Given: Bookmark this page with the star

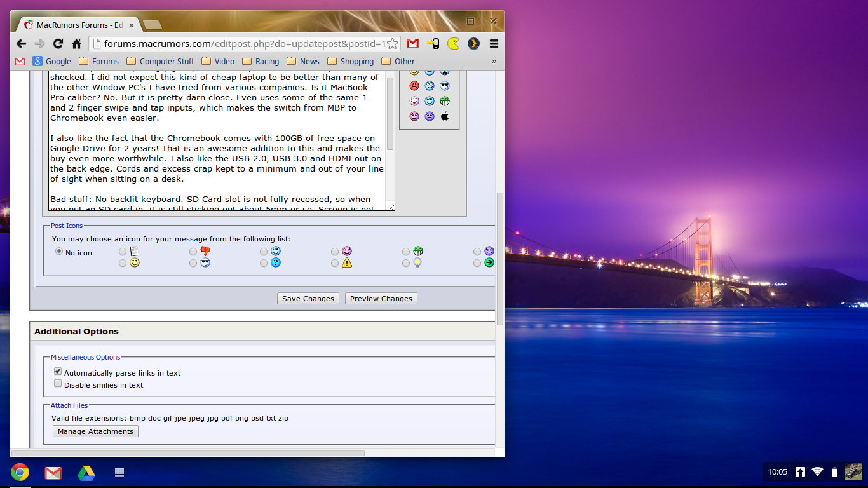Looking at the screenshot, I should tap(393, 44).
